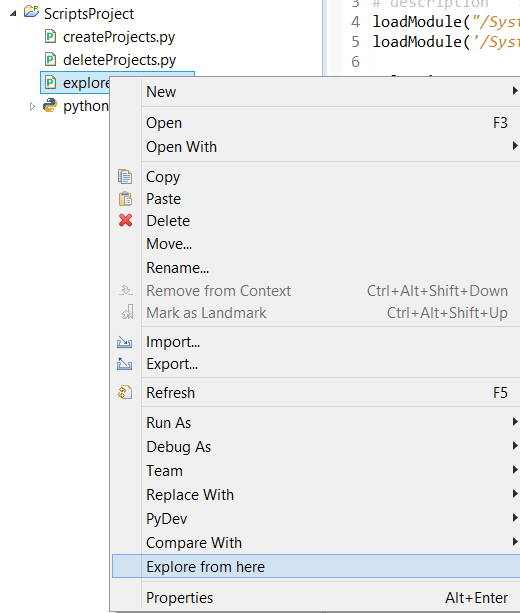Click the Import icon
Viewport: 520px width, 613px height.
pos(125,342)
